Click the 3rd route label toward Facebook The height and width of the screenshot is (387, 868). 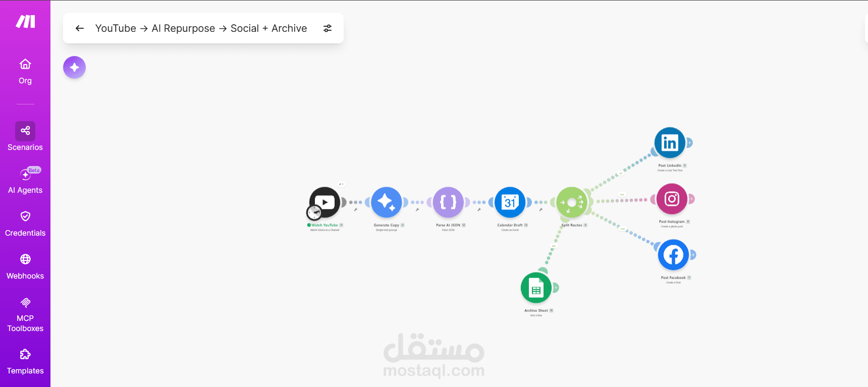623,229
